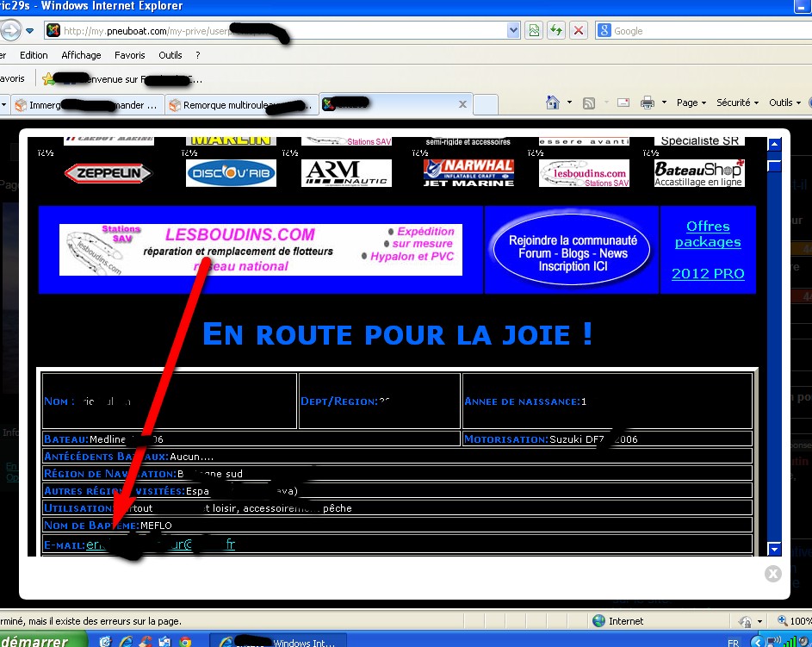Expand the address bar history dropdown
Image resolution: width=812 pixels, height=647 pixels.
pos(514,31)
